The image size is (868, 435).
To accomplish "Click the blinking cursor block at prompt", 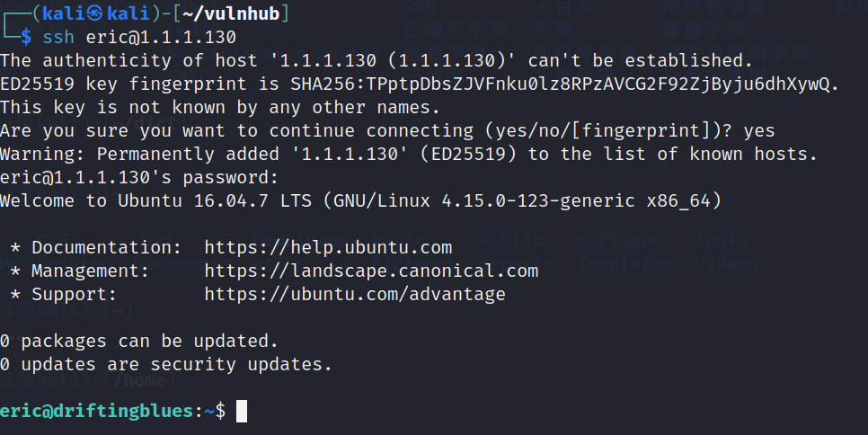I will (242, 412).
